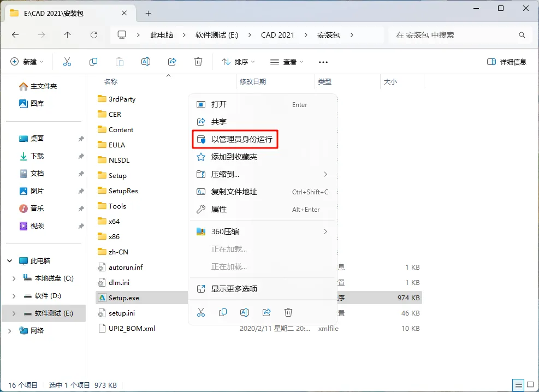
Task: Choose 属性 in the context menu
Action: click(x=263, y=209)
